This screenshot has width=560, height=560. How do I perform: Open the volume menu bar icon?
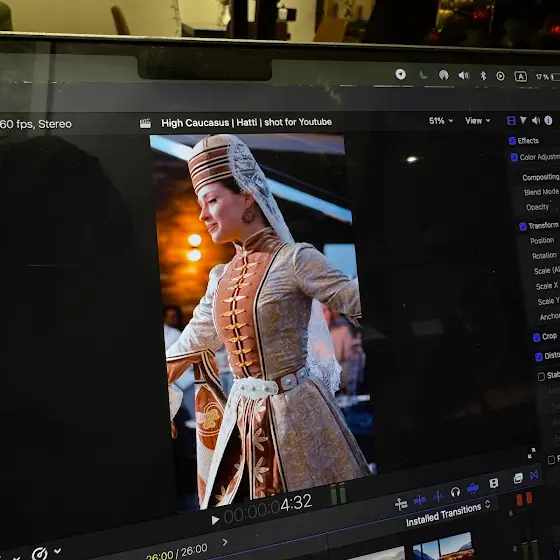point(463,75)
